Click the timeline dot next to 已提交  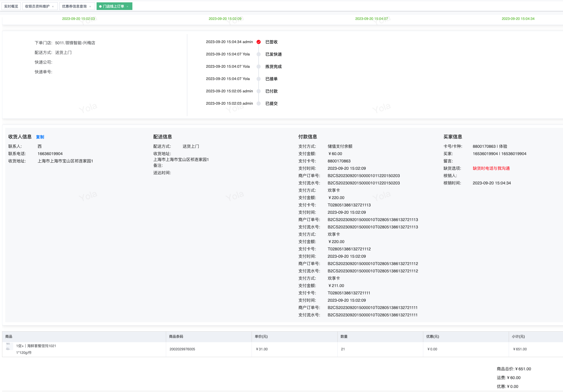(x=259, y=103)
